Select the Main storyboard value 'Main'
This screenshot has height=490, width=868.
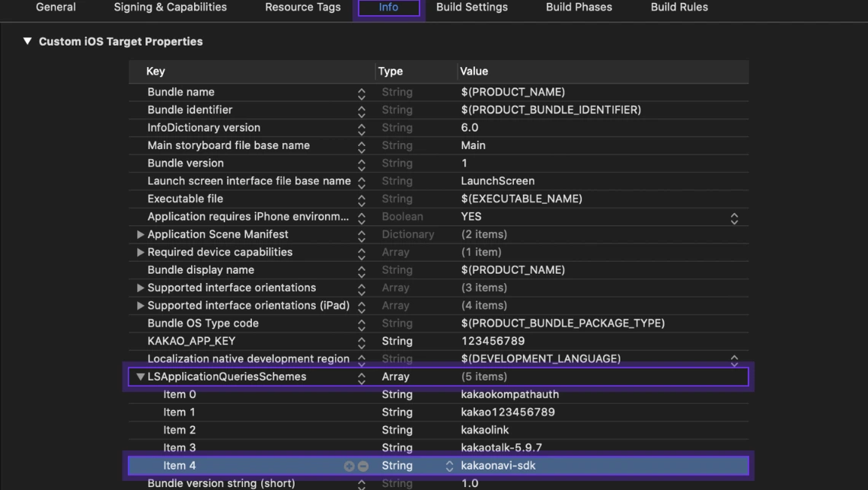(x=474, y=145)
